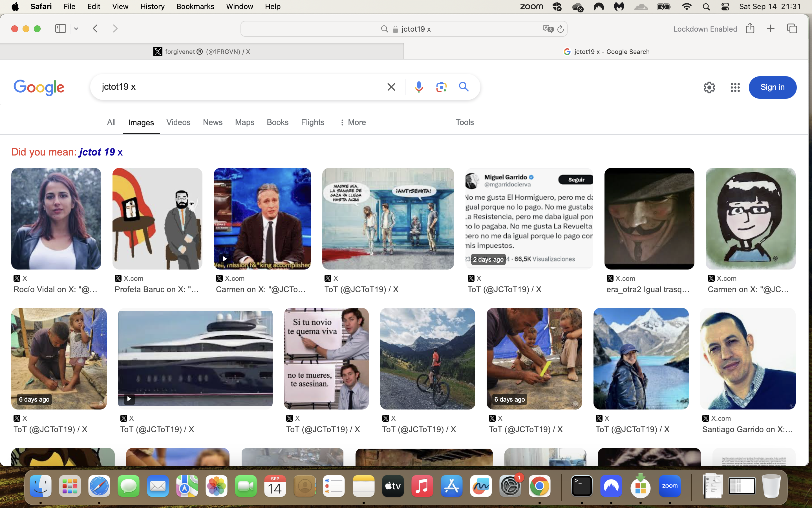This screenshot has width=812, height=508.
Task: Open 'Rocío Vidal on X' result link
Action: [55, 290]
